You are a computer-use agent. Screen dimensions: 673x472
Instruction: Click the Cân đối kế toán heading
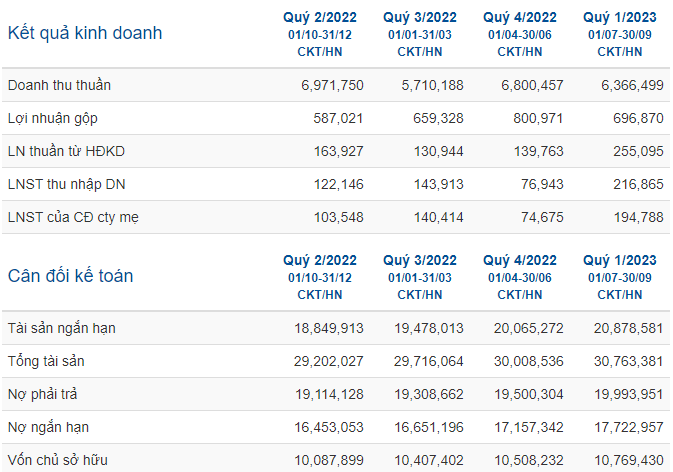click(70, 276)
